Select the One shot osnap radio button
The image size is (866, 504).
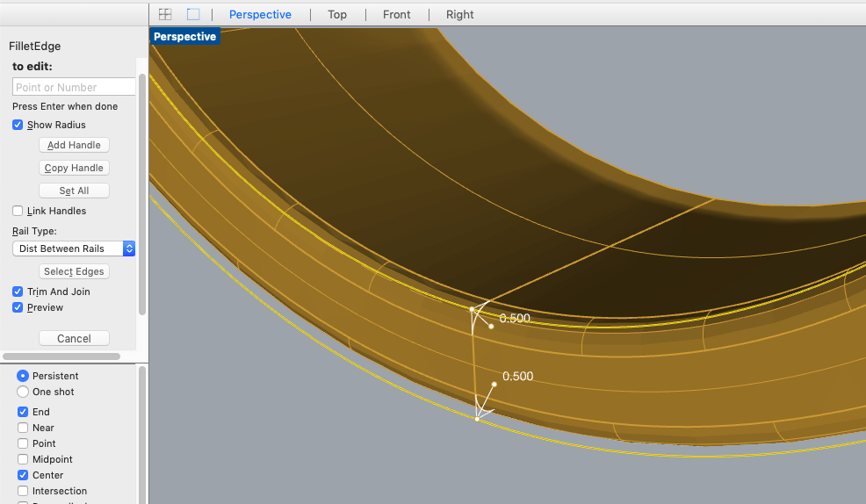(x=23, y=392)
